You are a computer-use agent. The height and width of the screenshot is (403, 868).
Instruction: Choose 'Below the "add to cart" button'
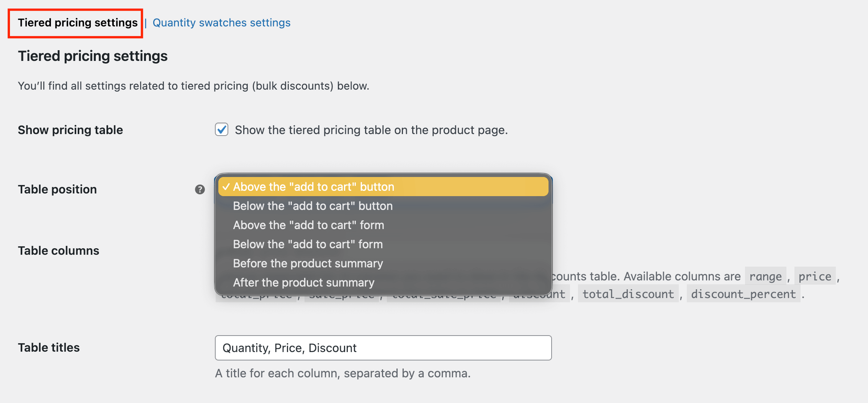click(x=313, y=206)
